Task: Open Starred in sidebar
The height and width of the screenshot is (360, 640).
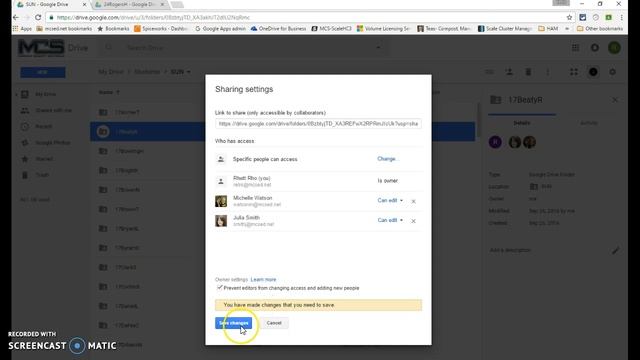Action: click(44, 159)
